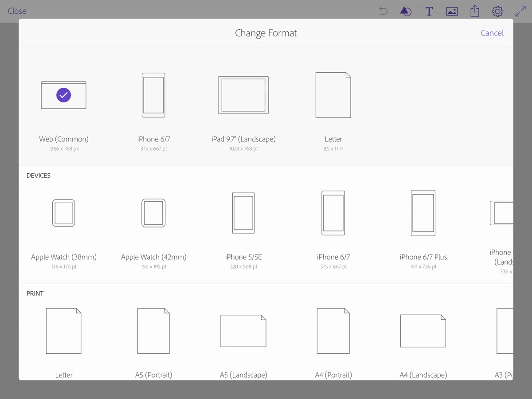Cancel the Change Format dialog

coord(492,33)
